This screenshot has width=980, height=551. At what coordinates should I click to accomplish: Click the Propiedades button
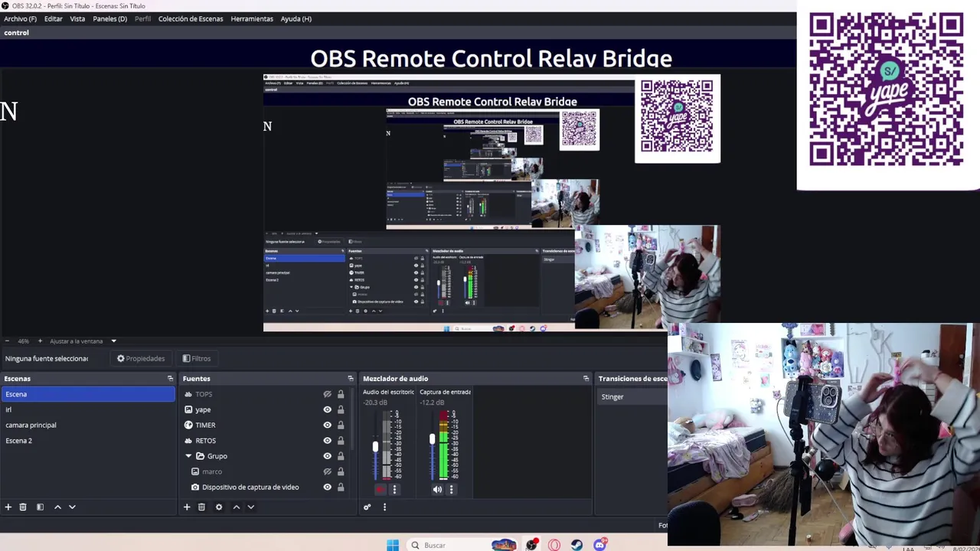pyautogui.click(x=140, y=358)
